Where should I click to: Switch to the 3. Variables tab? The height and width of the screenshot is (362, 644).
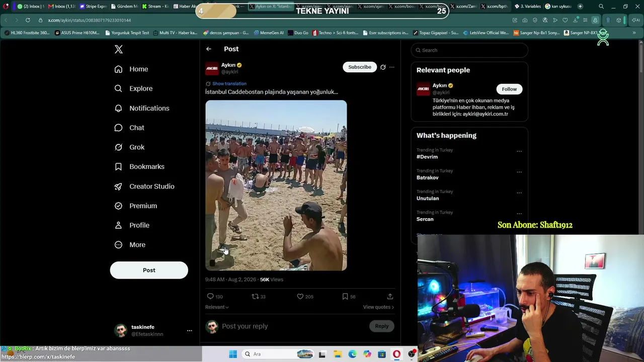[527, 7]
